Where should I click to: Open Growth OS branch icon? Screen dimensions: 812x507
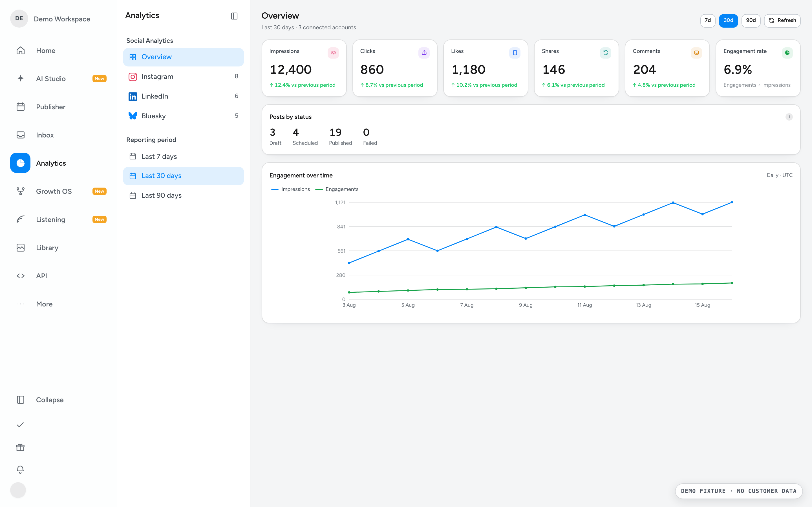[x=21, y=191]
